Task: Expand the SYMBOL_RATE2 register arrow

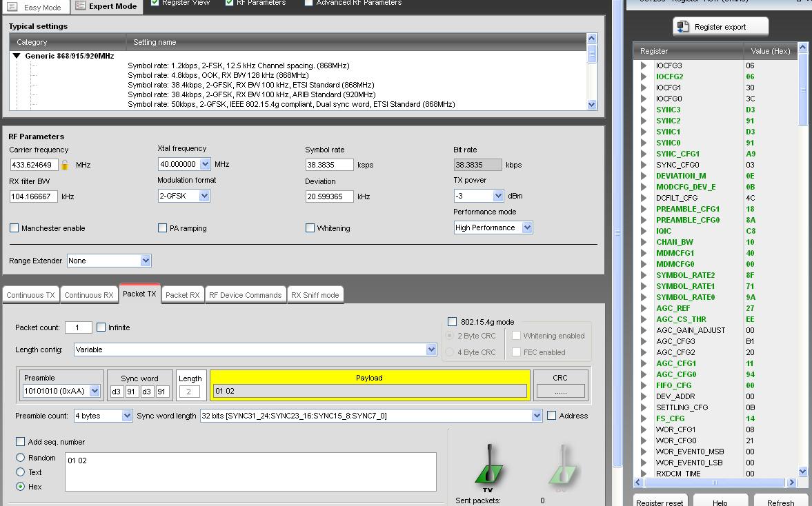Action: 643,275
